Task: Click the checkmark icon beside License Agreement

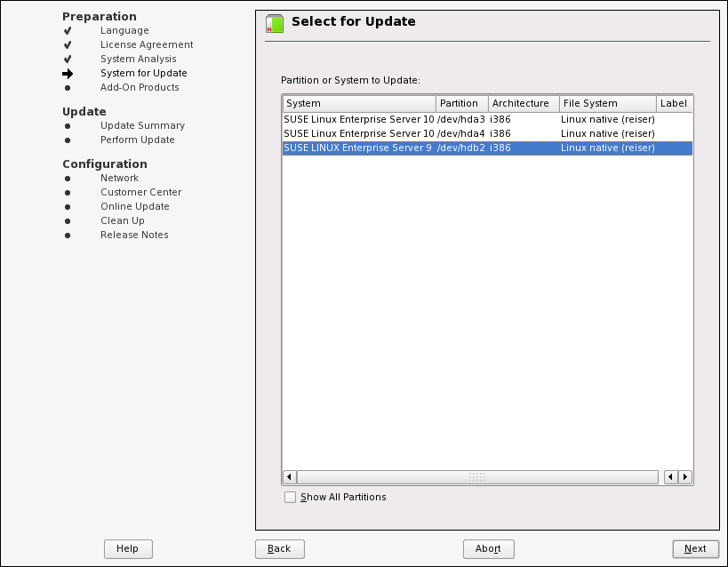Action: 68,45
